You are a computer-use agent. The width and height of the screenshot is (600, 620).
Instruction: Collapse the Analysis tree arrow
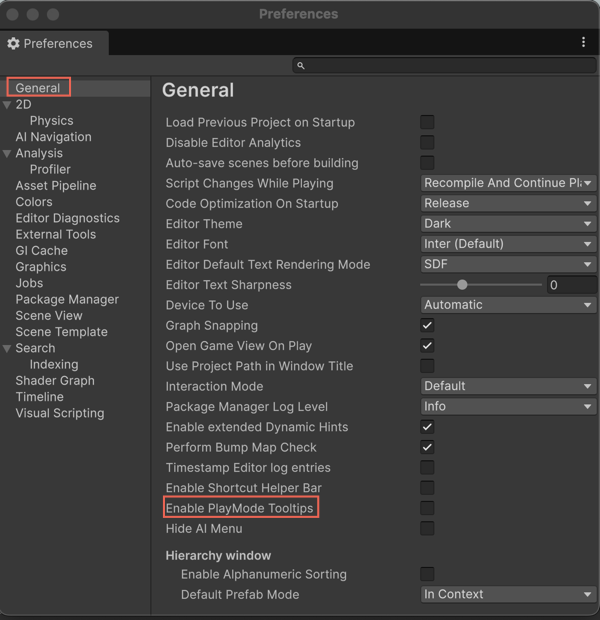click(8, 154)
